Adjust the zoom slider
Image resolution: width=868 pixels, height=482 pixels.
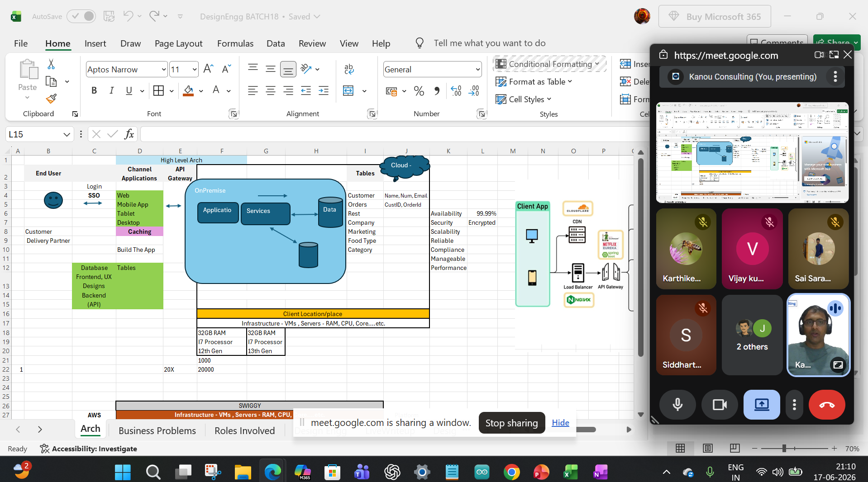tap(784, 448)
